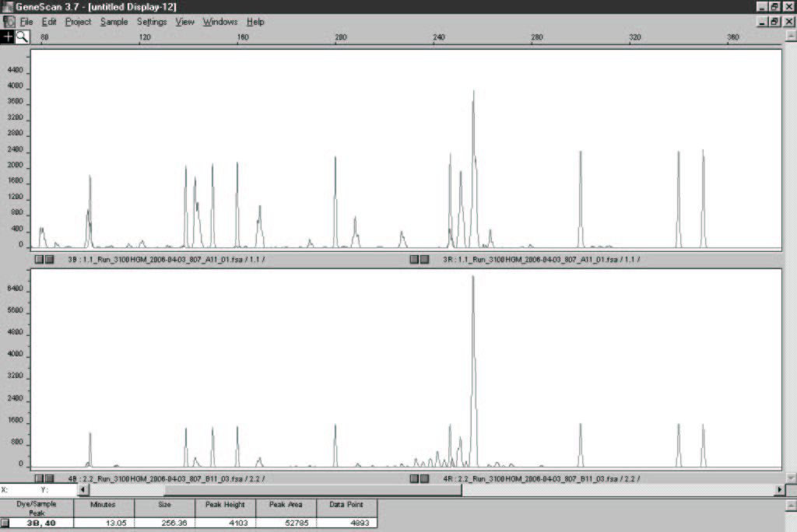Screen dimensions: 797x532
Task: Click the Peak Height column header
Action: [x=225, y=505]
